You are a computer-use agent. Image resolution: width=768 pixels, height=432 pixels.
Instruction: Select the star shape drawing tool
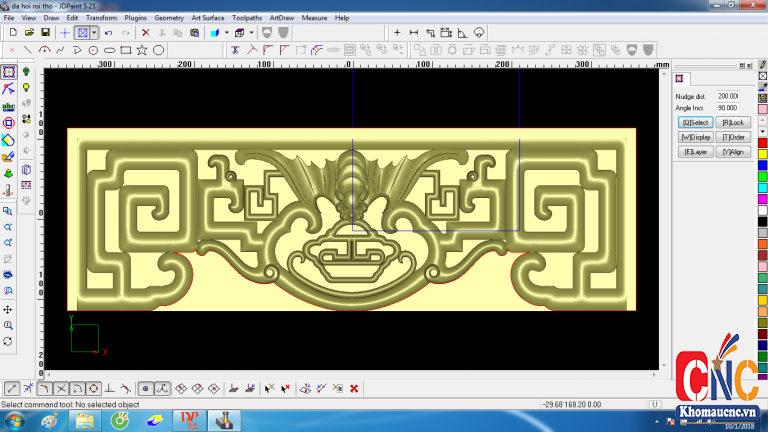[x=142, y=50]
